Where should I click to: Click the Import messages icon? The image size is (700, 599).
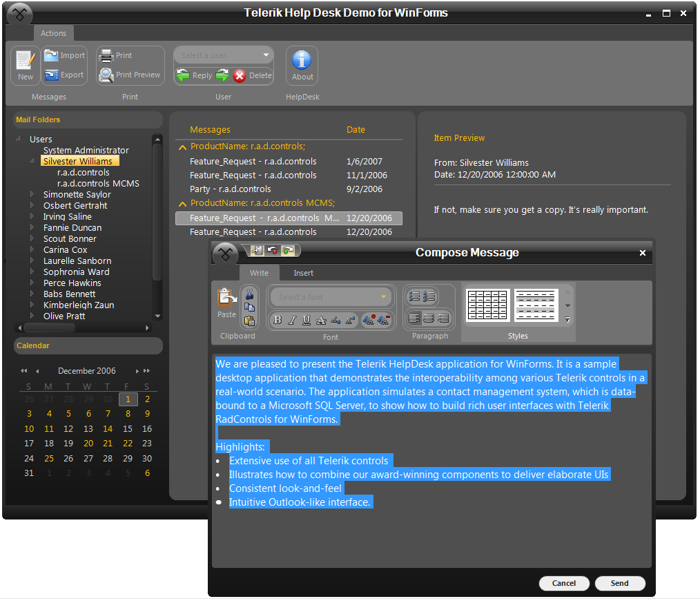tap(51, 55)
